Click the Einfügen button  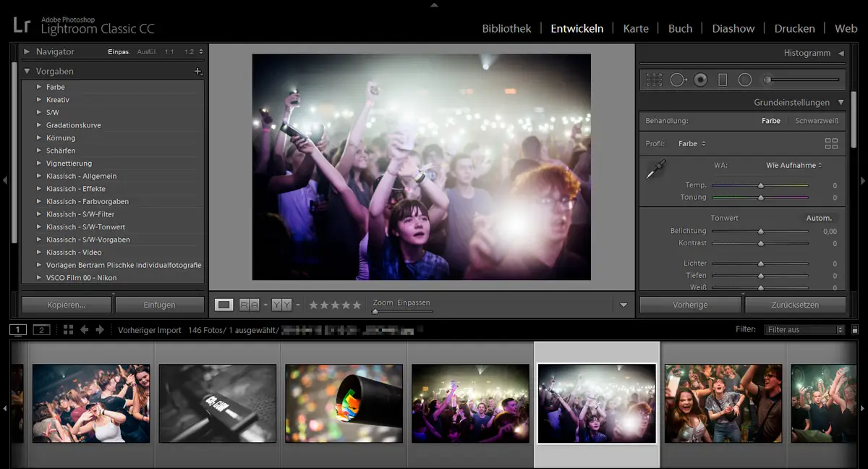[x=159, y=305]
